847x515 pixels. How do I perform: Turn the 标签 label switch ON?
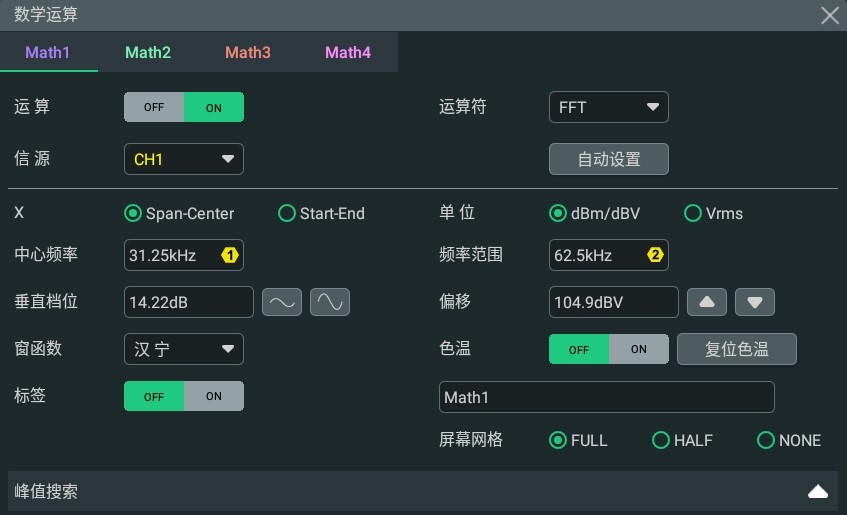point(214,396)
